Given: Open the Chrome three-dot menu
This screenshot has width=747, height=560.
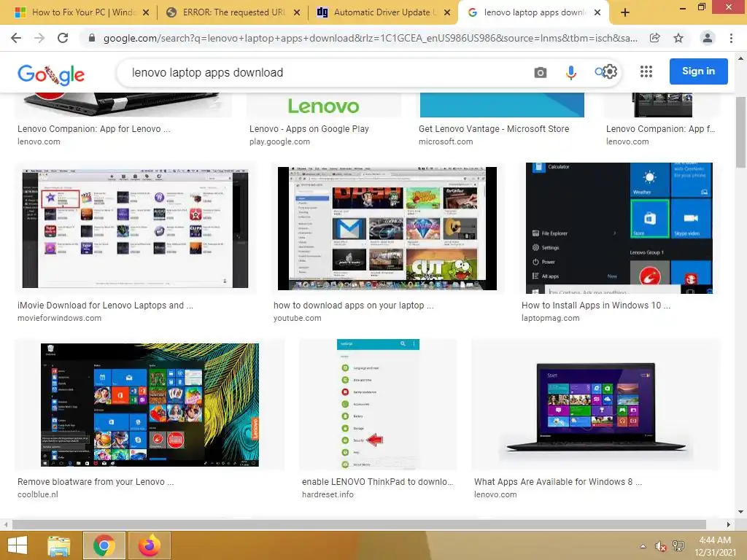Looking at the screenshot, I should pyautogui.click(x=731, y=38).
